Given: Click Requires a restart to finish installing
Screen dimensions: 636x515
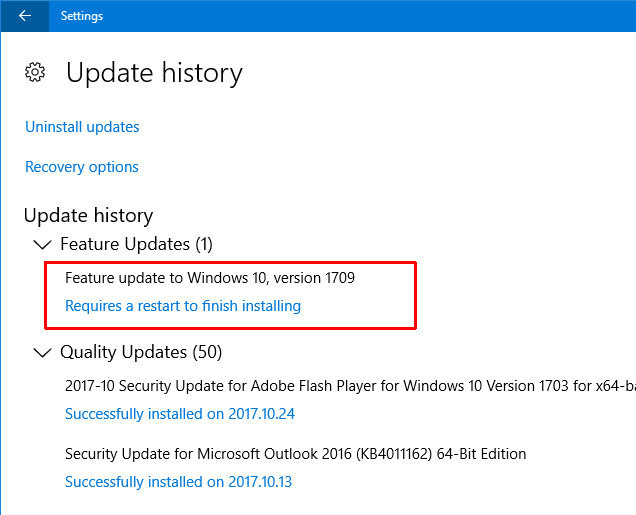Looking at the screenshot, I should tap(183, 306).
